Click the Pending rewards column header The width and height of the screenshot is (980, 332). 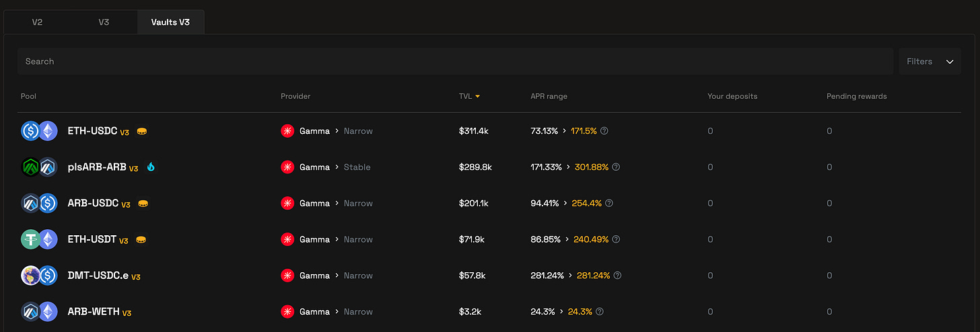click(x=857, y=96)
